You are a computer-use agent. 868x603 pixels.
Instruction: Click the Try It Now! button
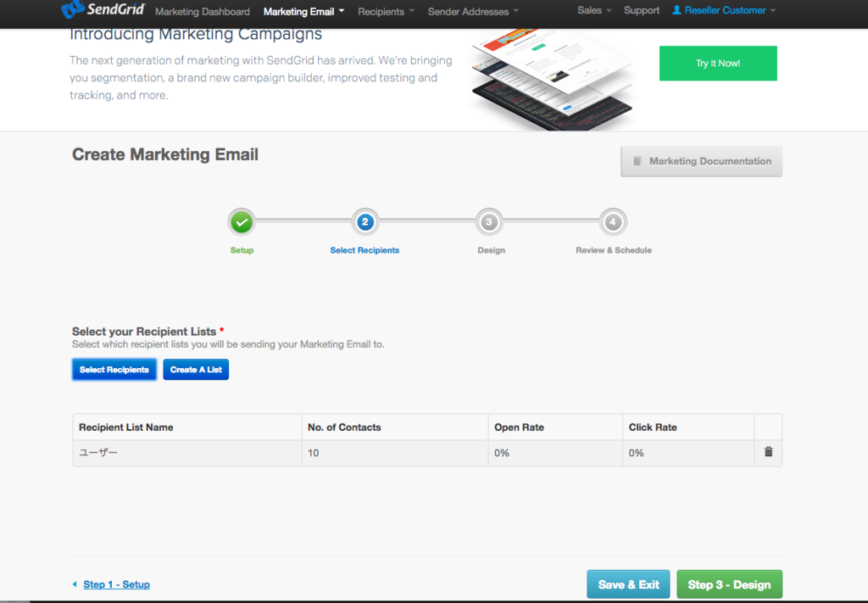[x=718, y=63]
